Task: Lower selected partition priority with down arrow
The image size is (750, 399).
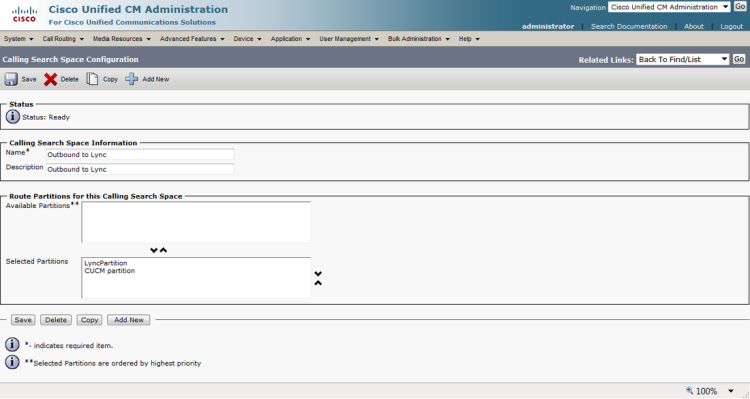Action: [318, 274]
